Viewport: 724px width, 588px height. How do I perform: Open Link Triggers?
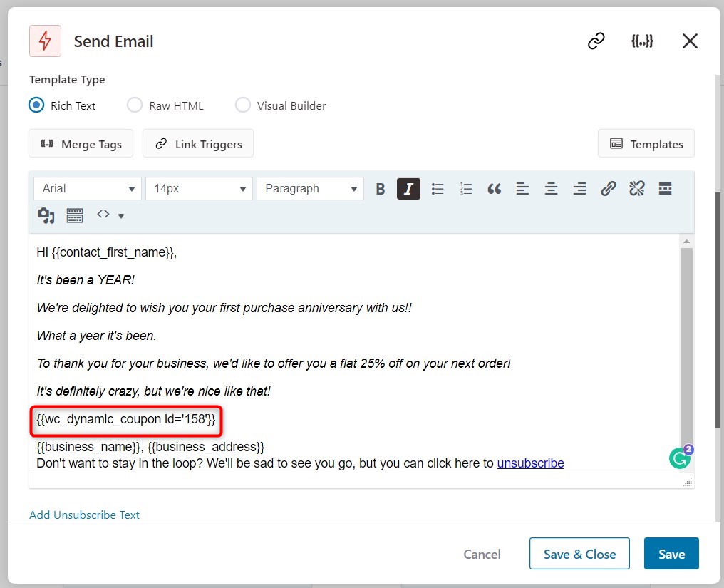[198, 144]
